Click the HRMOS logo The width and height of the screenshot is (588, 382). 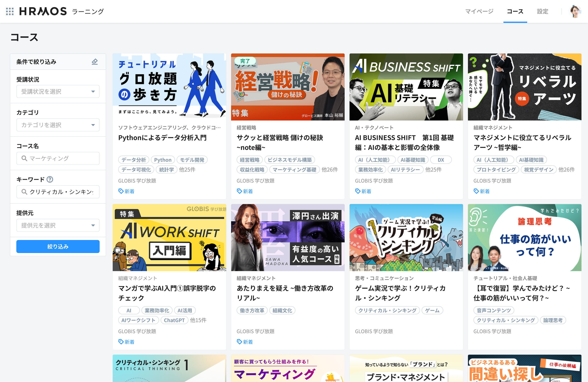[43, 11]
